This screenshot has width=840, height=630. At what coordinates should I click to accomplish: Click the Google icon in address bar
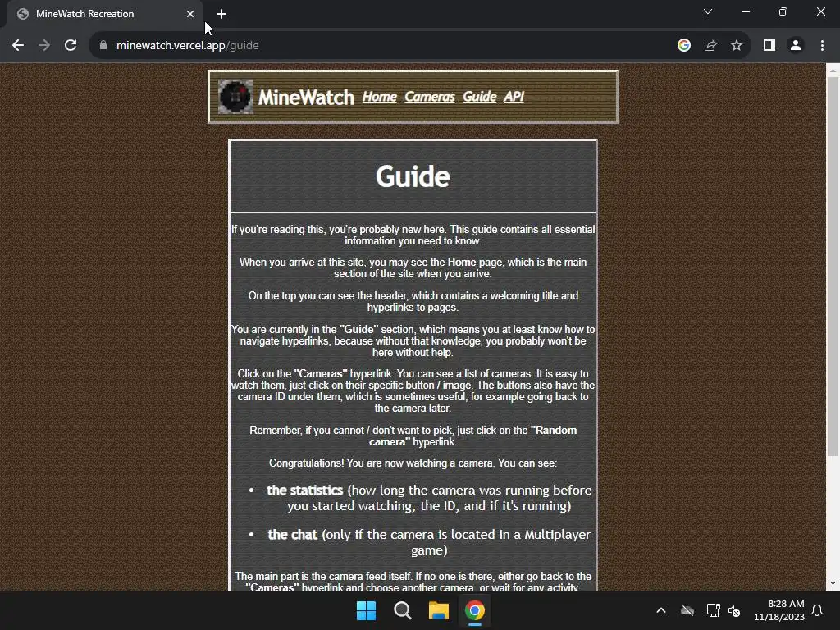click(x=684, y=46)
